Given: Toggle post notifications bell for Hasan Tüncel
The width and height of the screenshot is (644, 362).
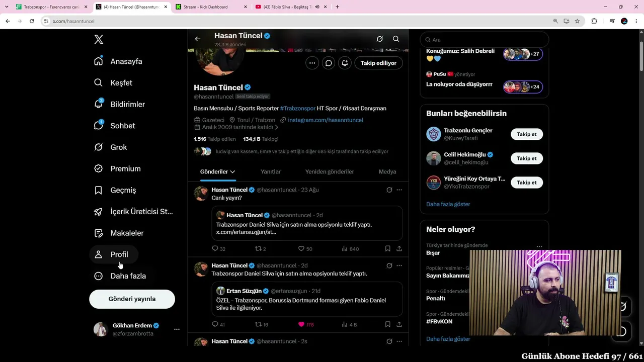Looking at the screenshot, I should (345, 63).
